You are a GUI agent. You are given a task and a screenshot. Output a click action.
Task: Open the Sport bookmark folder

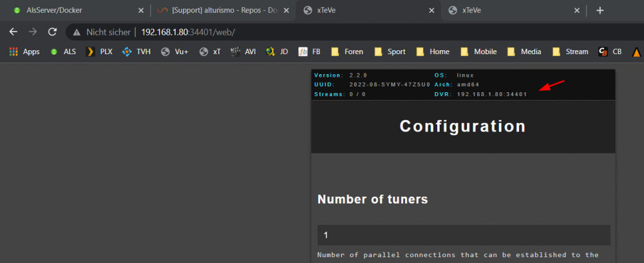(390, 52)
